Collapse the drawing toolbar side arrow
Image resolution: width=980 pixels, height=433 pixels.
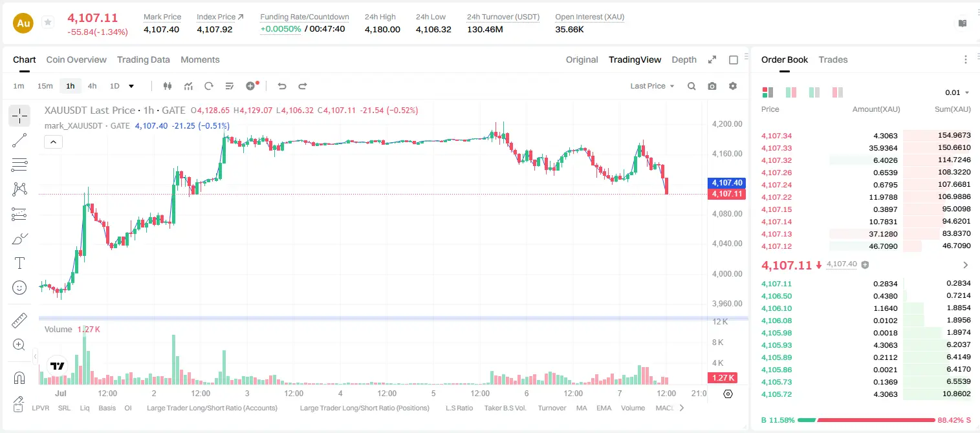click(x=36, y=356)
